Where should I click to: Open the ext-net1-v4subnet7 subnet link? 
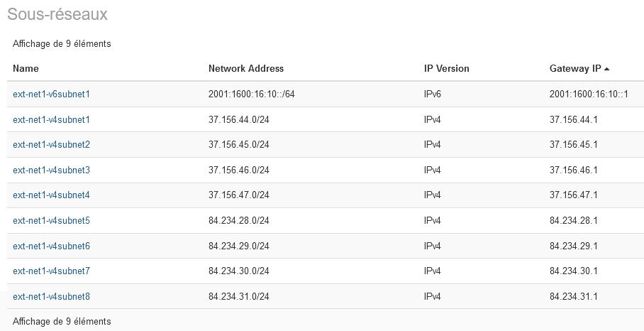(51, 271)
